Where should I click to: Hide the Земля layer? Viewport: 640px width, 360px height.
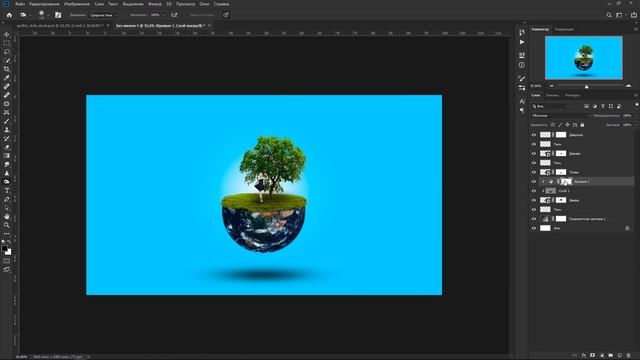[x=533, y=200]
